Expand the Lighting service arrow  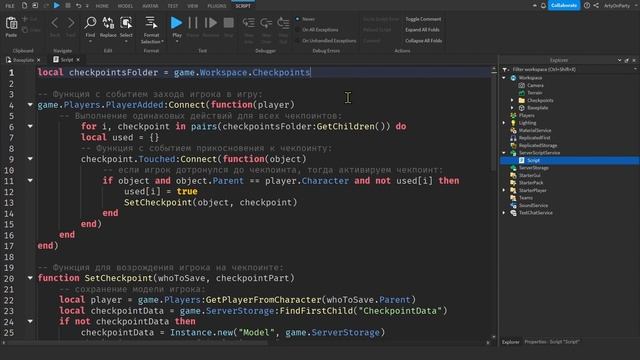coord(504,123)
